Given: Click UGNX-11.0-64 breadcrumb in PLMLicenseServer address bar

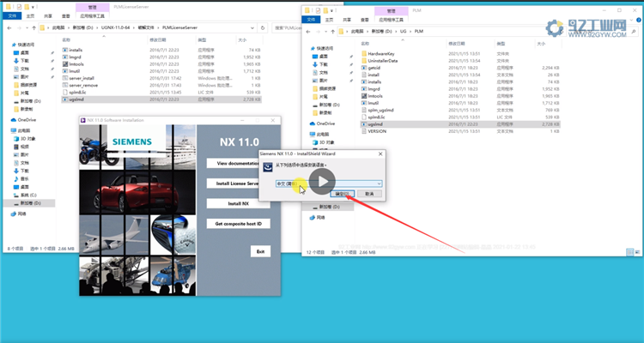Looking at the screenshot, I should tap(115, 28).
